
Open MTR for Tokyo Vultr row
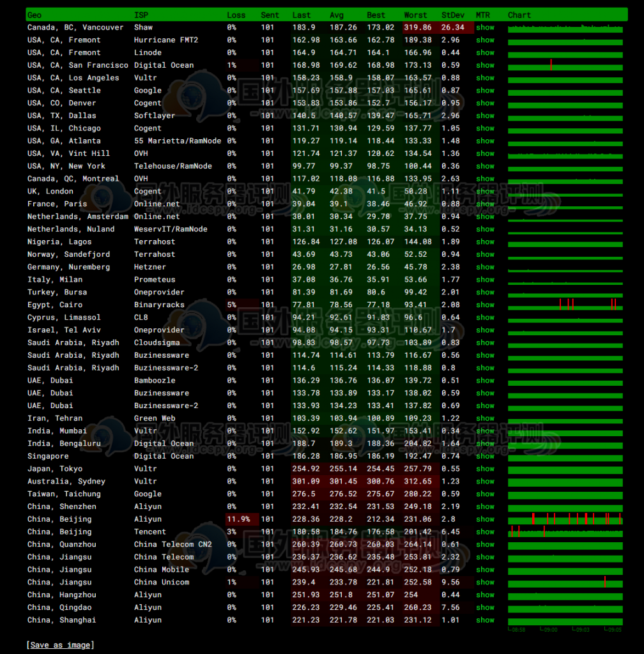(485, 469)
